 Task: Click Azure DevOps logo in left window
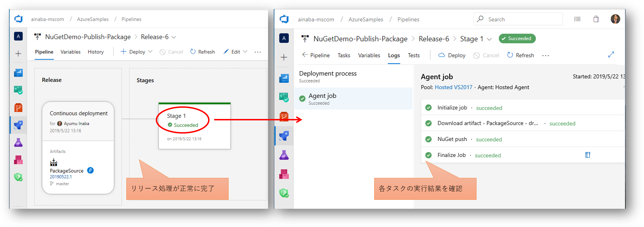pyautogui.click(x=18, y=19)
